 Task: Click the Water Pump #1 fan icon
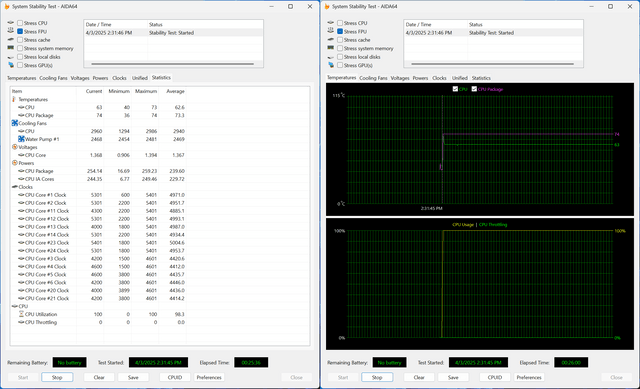[x=21, y=139]
